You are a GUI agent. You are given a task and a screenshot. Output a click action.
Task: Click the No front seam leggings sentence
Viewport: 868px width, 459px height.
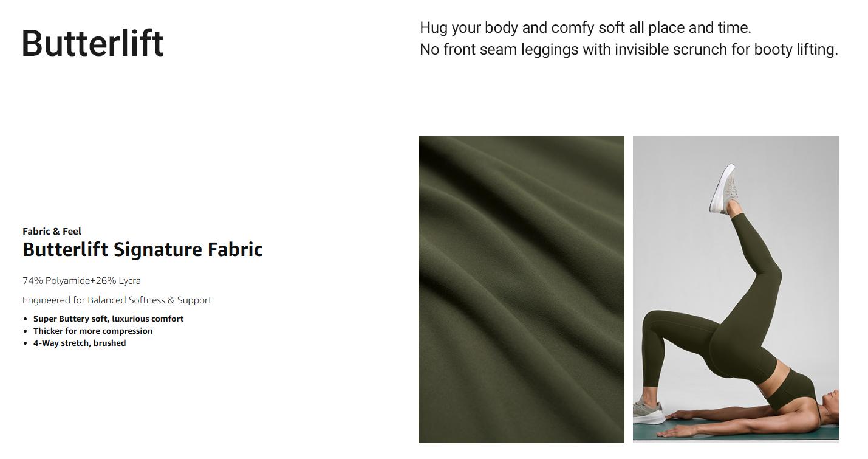(629, 50)
